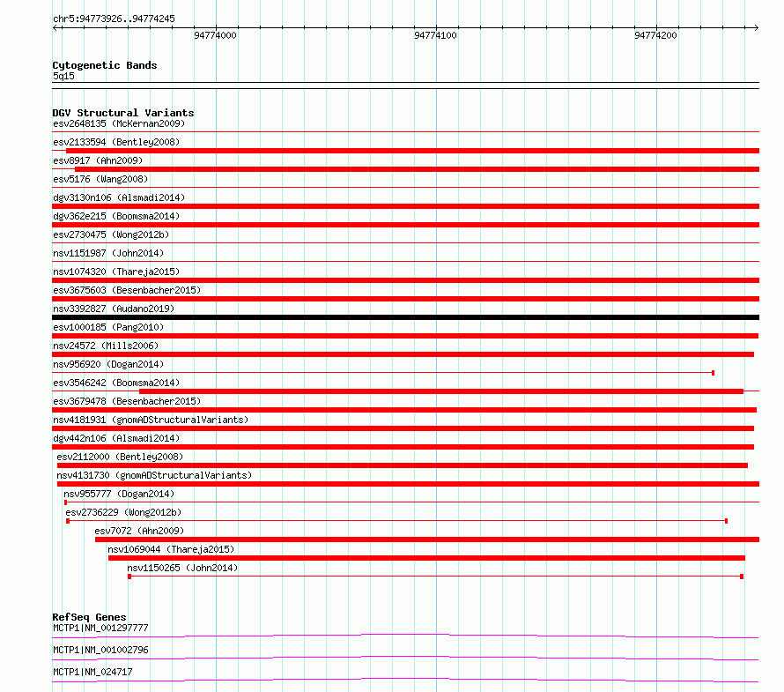This screenshot has height=692, width=784.
Task: Select variant nsv1151987 (John2014)
Action: coord(108,253)
